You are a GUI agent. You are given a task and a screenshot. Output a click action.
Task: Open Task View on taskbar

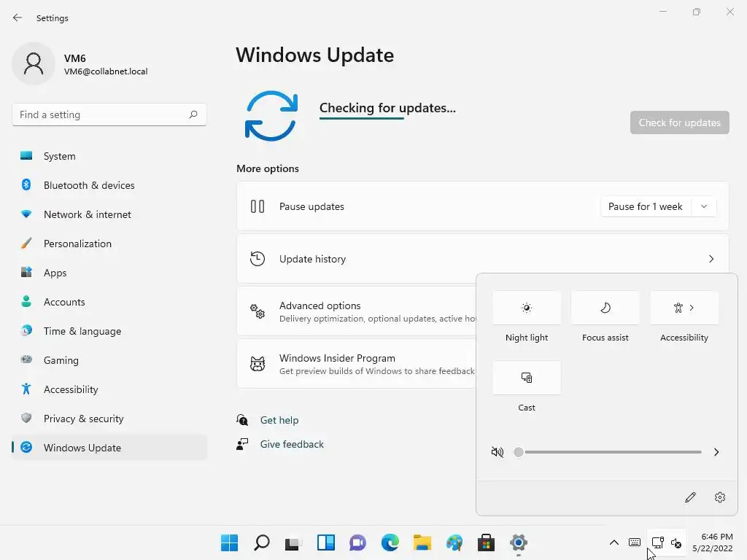(293, 542)
